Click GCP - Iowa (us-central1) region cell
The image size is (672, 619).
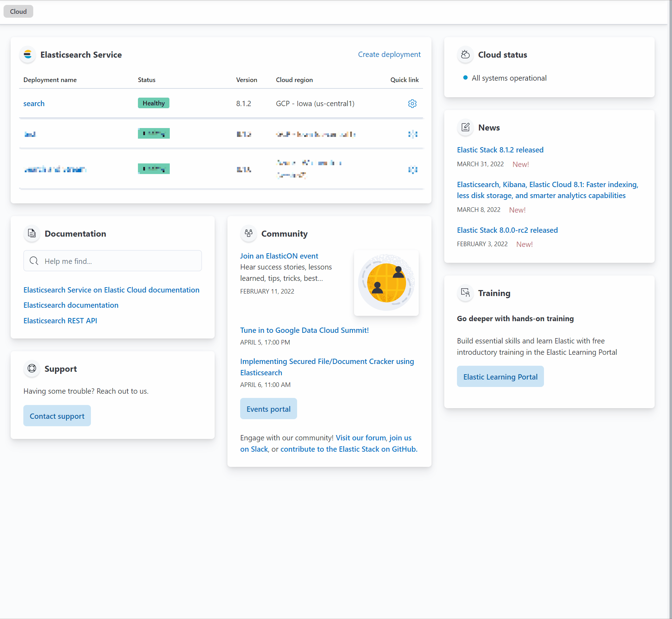point(315,104)
